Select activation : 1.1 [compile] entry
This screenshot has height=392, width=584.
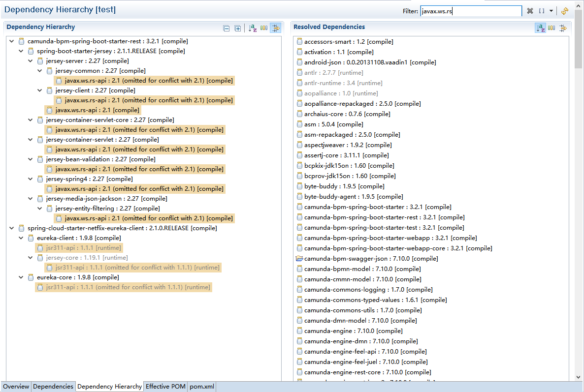pyautogui.click(x=335, y=52)
